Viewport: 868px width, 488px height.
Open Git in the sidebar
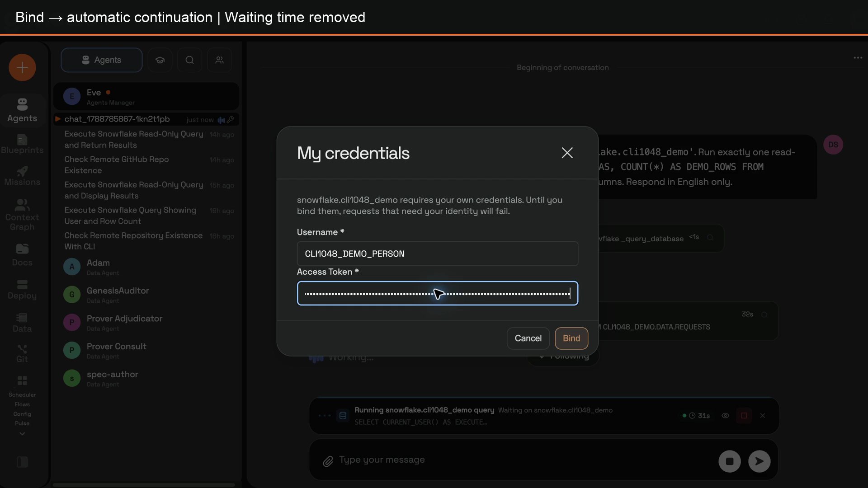pos(22,354)
